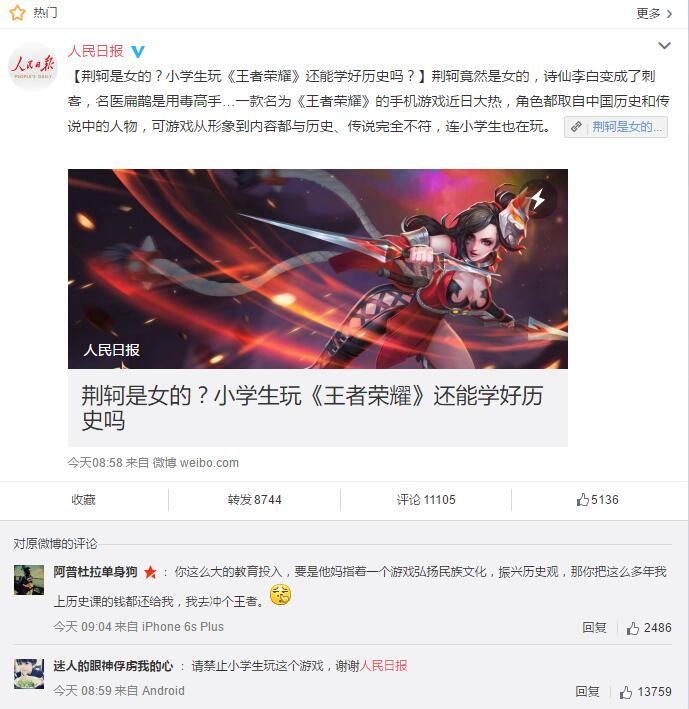Open the 评论 11105 comments tab
689x709 pixels.
[426, 500]
